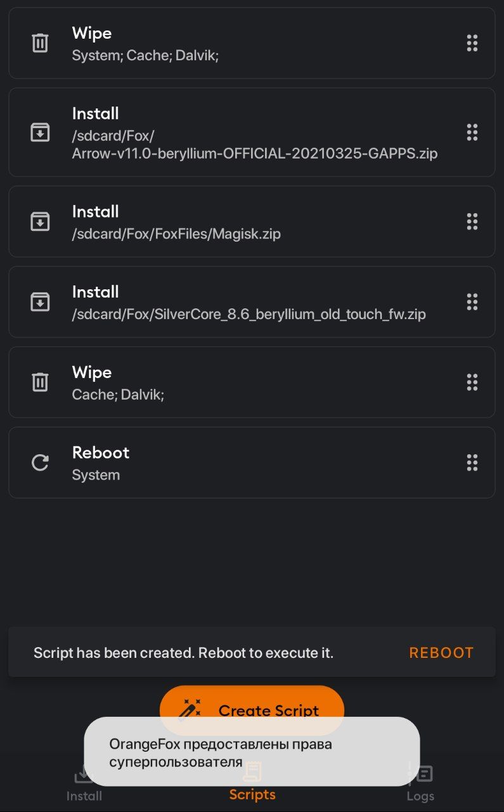Tap drag handle on SilverCore install step
Viewport: 504px width, 812px height.
(x=472, y=301)
